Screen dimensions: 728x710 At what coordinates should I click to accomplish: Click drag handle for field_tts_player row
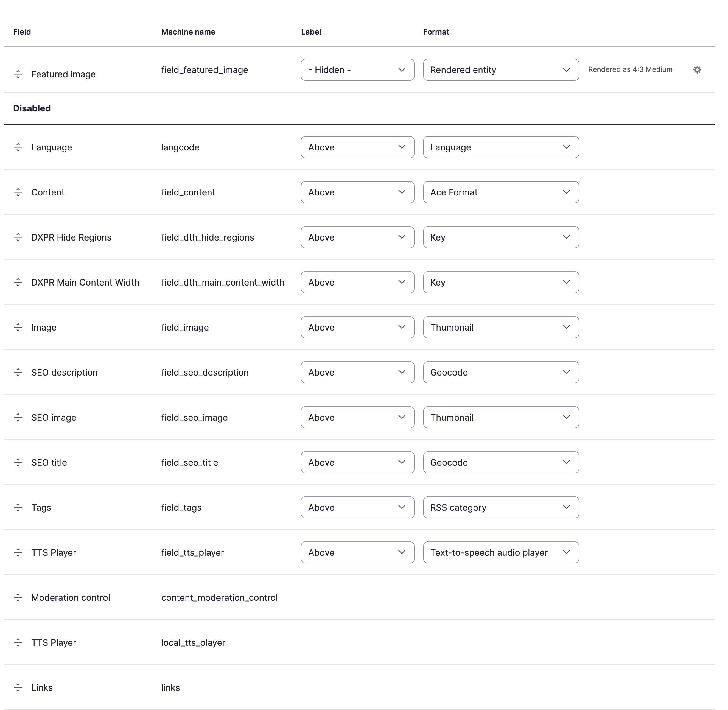[18, 553]
